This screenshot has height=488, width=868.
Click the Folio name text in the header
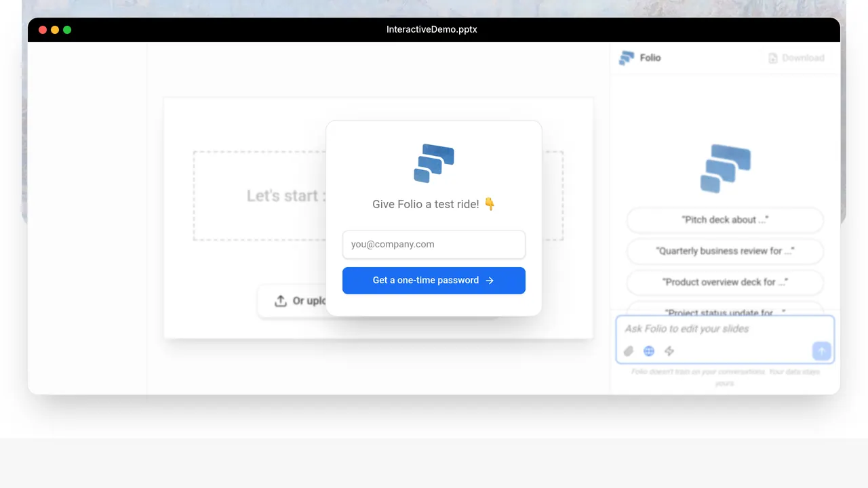pos(650,58)
